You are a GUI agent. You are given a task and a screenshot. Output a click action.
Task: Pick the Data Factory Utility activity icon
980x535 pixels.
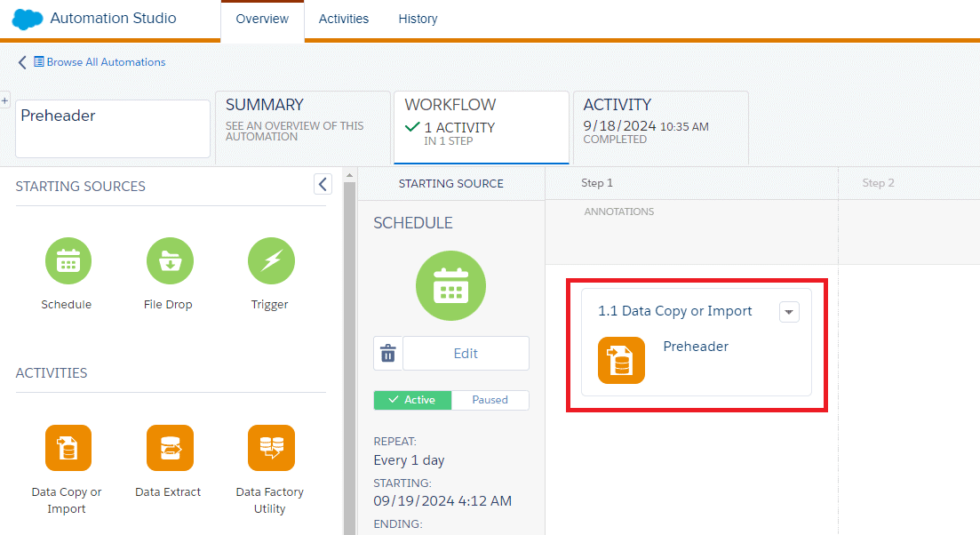[271, 448]
